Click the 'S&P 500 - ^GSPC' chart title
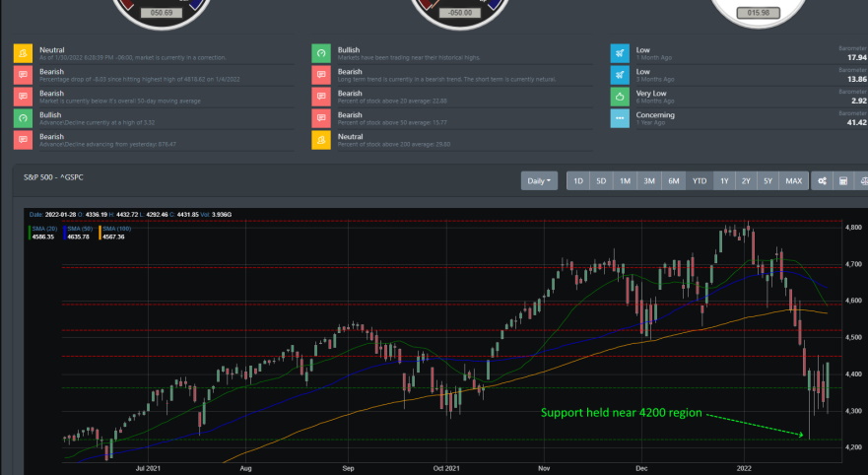 coord(53,177)
